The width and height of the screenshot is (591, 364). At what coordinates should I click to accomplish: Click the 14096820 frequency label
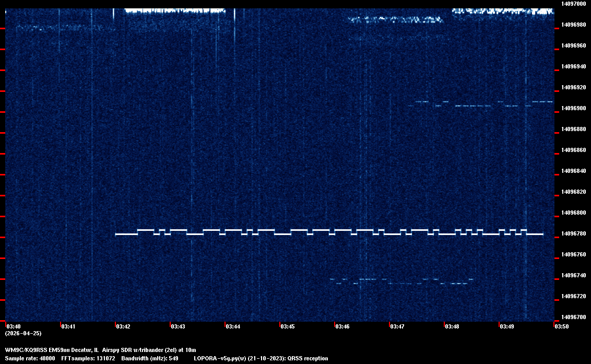573,192
